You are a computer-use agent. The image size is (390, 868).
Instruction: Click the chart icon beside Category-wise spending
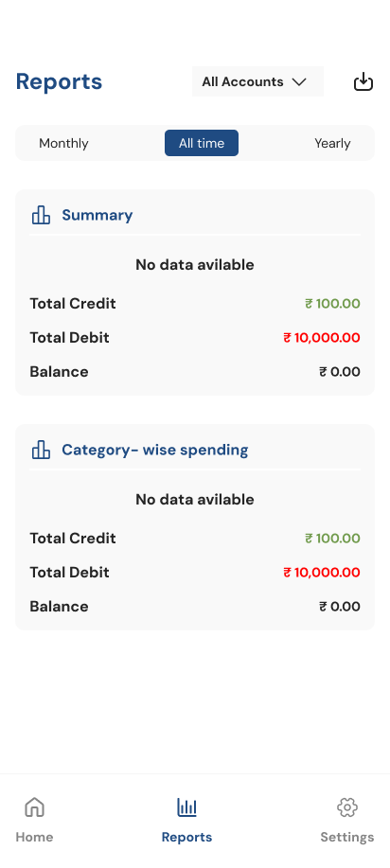click(x=41, y=450)
